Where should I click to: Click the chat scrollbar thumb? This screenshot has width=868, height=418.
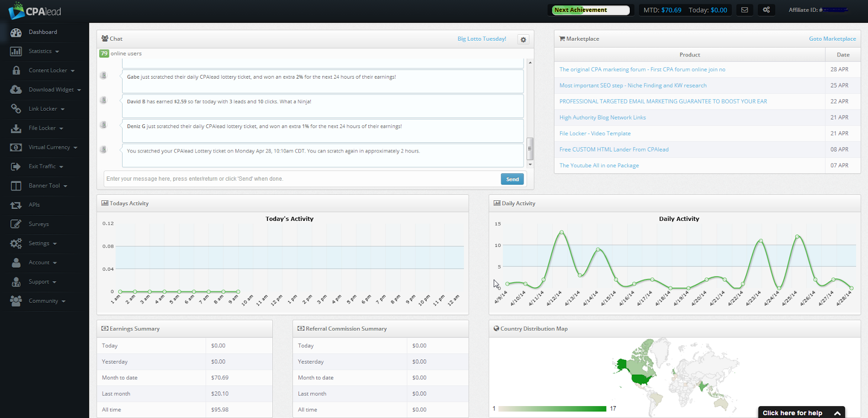point(530,148)
